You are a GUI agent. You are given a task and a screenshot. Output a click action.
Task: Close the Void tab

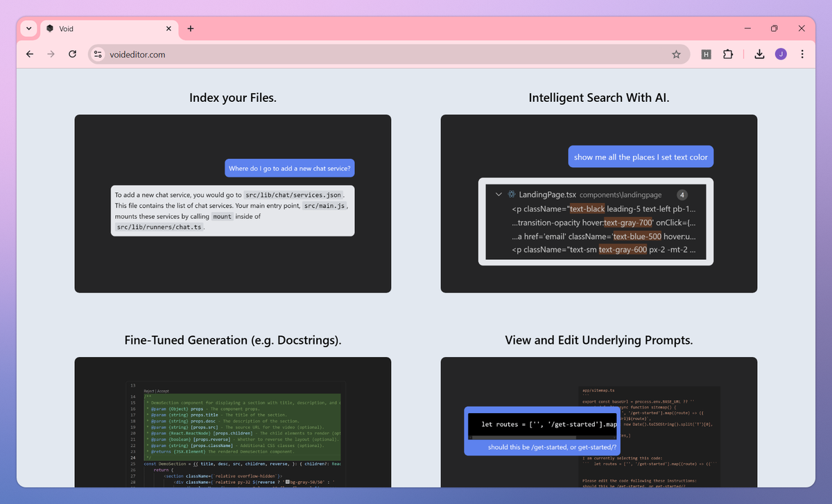168,28
